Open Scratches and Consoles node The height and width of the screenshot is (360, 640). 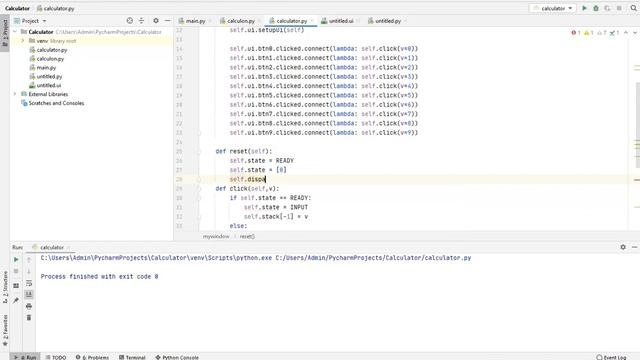coord(56,103)
